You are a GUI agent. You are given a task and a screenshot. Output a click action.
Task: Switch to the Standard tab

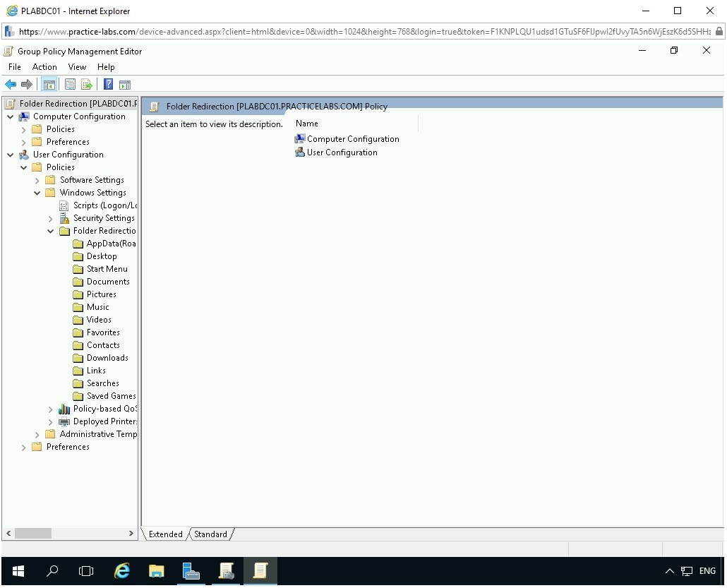pos(210,534)
